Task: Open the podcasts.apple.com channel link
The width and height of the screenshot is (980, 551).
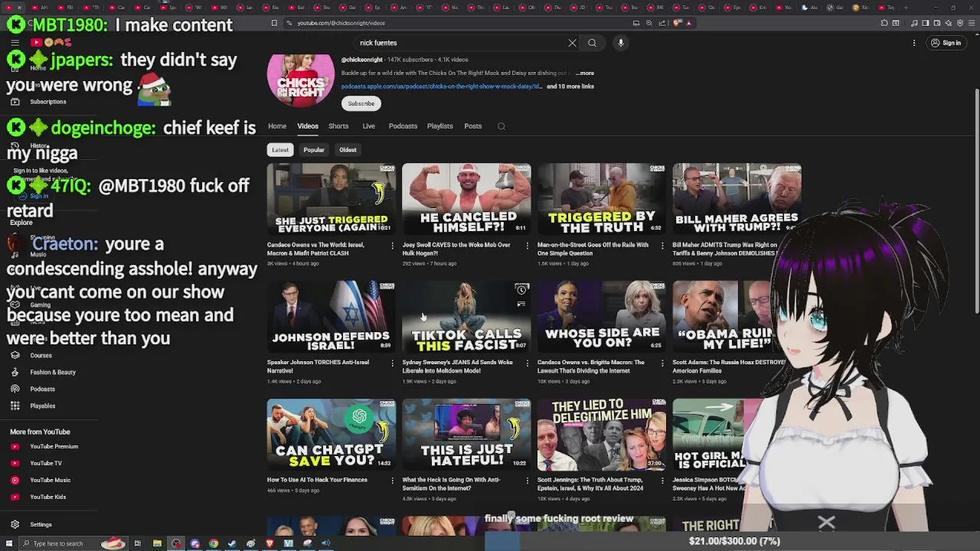Action: [441, 86]
